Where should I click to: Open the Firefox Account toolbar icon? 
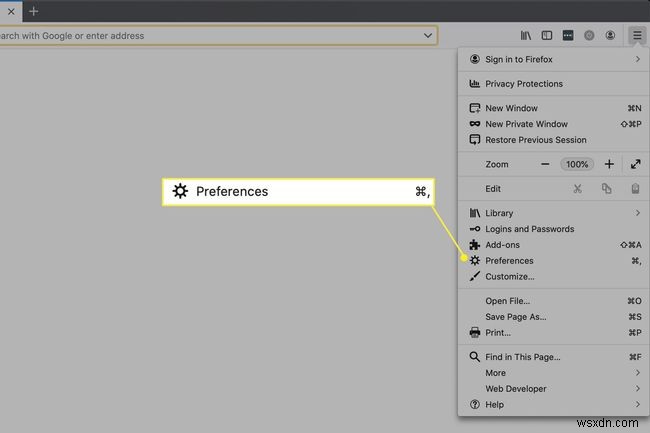pos(610,36)
